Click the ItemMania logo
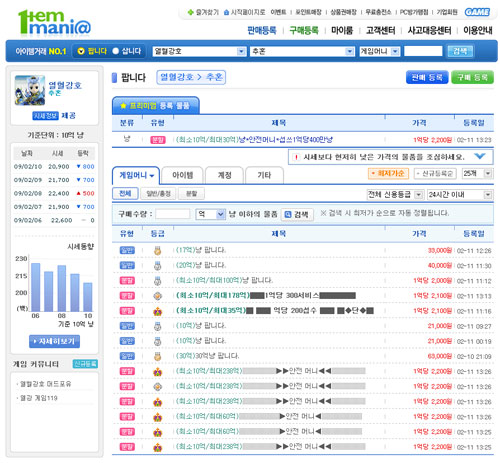Image resolution: width=500 pixels, height=463 pixels. [x=54, y=22]
